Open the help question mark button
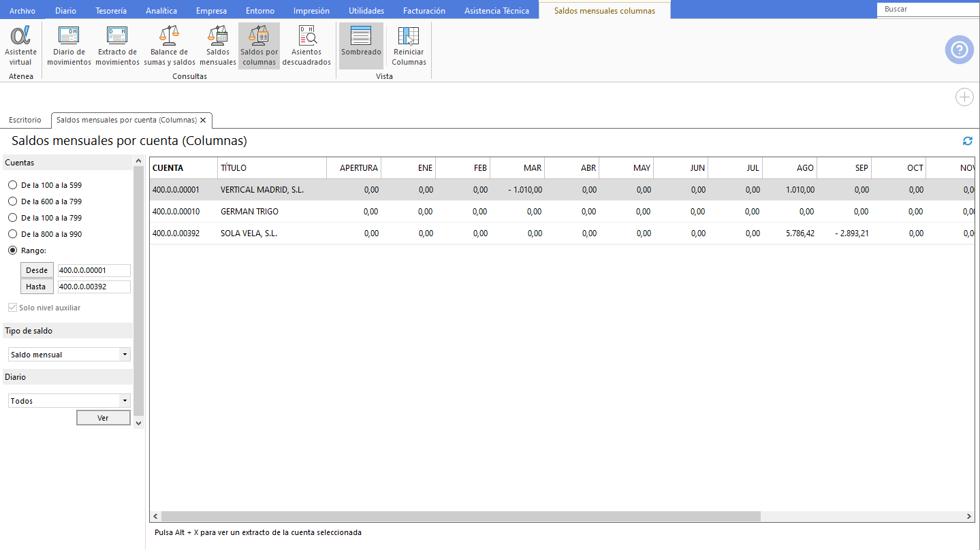Screen dimensions: 980x550 click(959, 50)
